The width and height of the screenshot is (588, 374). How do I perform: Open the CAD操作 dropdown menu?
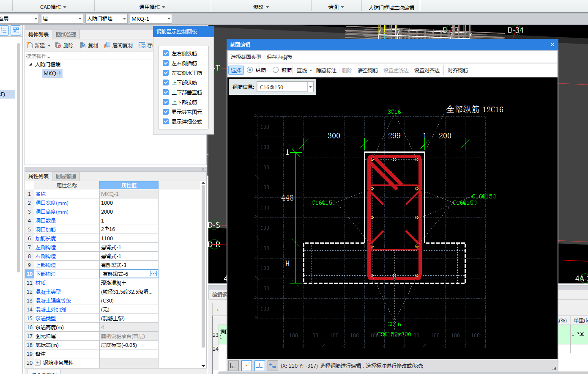click(x=53, y=7)
